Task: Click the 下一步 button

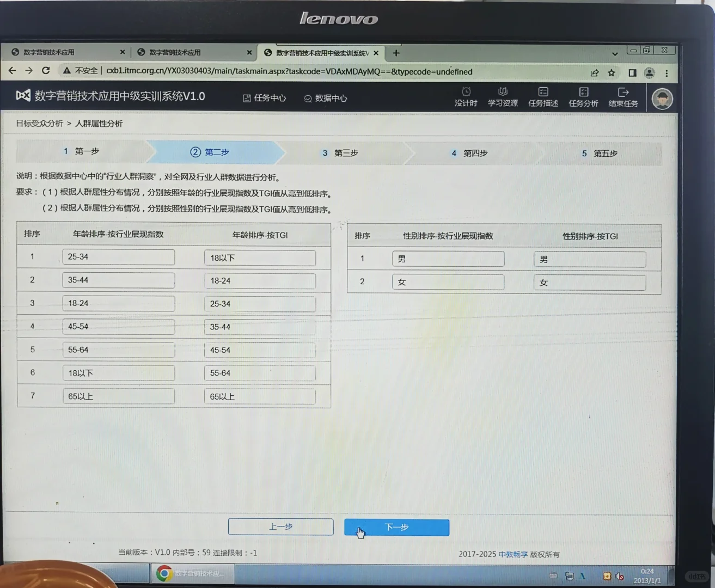Action: tap(396, 527)
